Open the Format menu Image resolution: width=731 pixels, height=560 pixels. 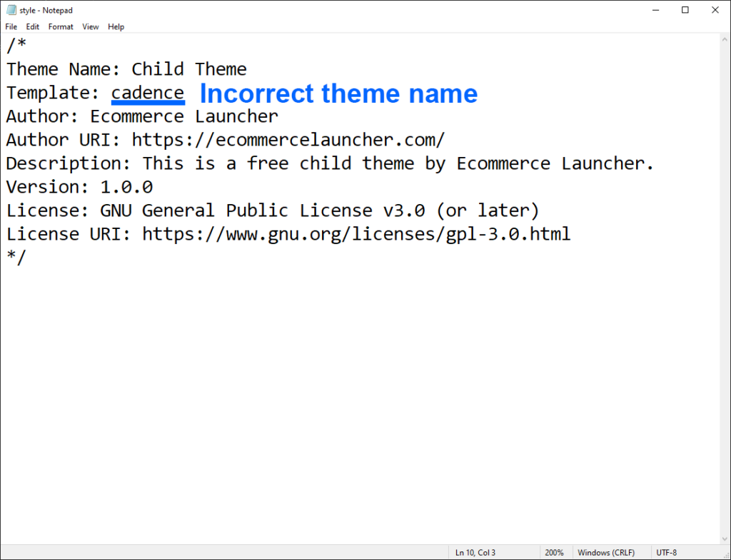(61, 27)
